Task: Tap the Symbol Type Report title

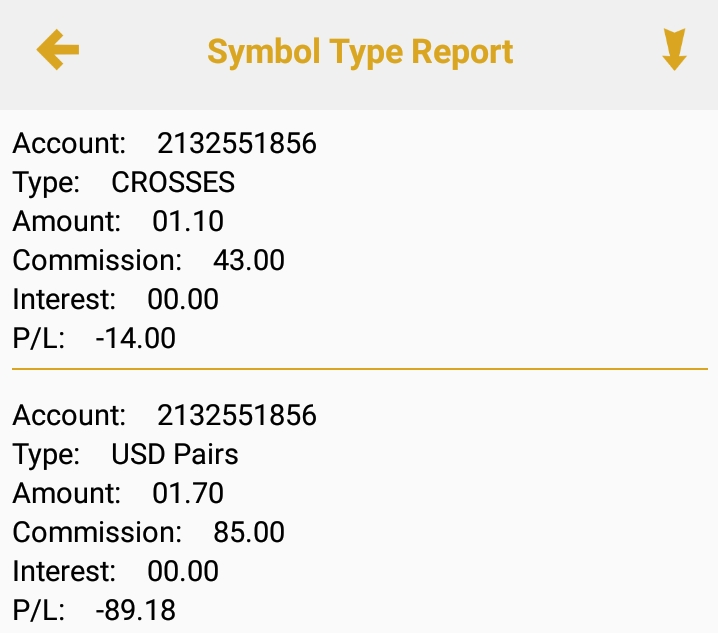Action: click(x=360, y=51)
